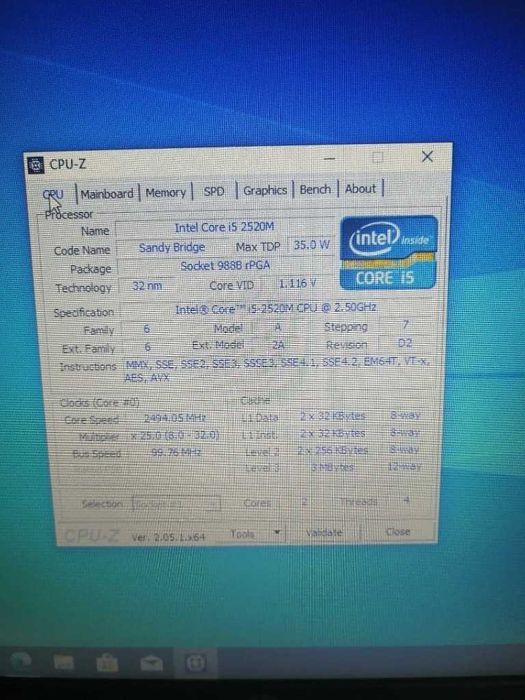Click the Cores count value 2
The image size is (525, 700).
pyautogui.click(x=304, y=501)
